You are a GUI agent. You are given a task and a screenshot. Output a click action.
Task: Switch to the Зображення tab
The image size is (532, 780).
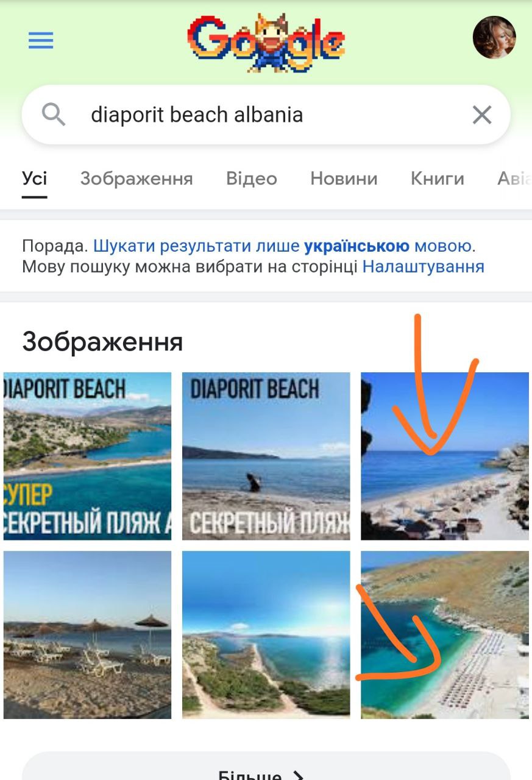pyautogui.click(x=137, y=179)
